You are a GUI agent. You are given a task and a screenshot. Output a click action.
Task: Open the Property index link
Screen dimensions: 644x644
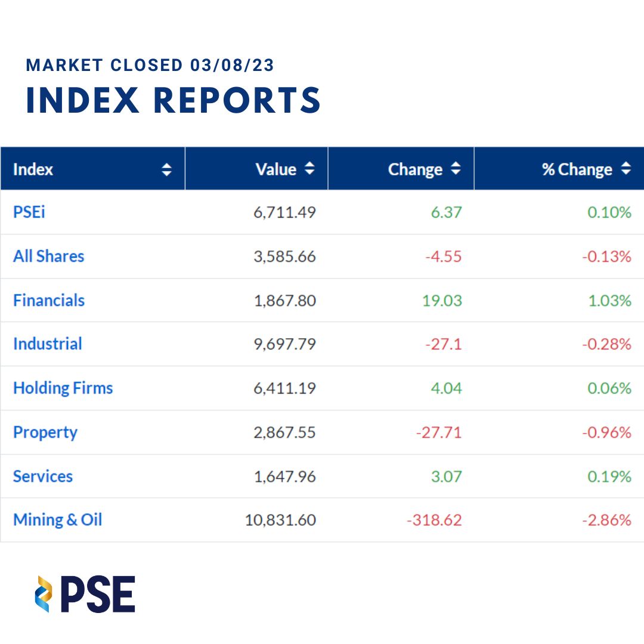tap(45, 432)
